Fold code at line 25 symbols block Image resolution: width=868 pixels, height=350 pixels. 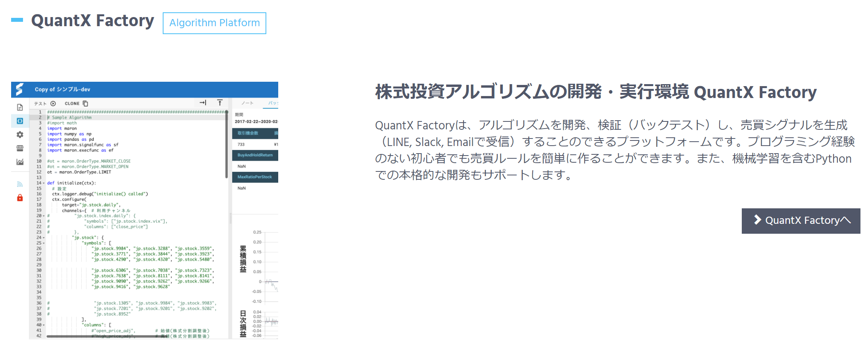(x=44, y=243)
